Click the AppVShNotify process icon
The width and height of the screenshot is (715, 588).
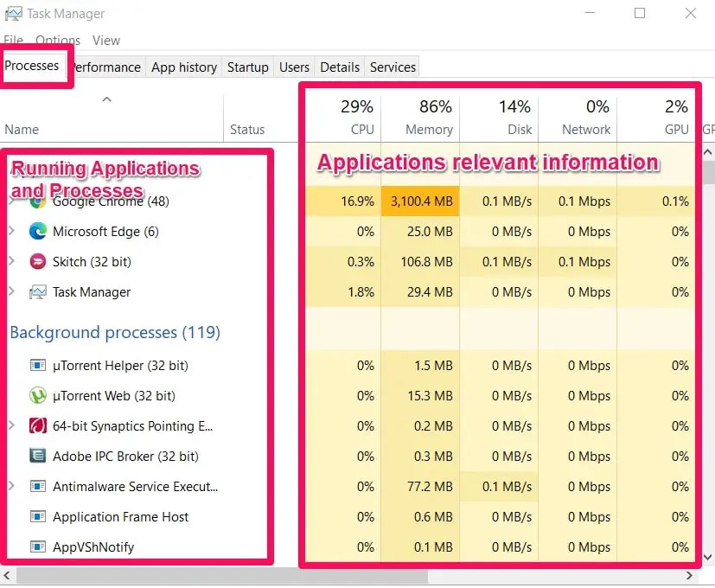[x=37, y=546]
